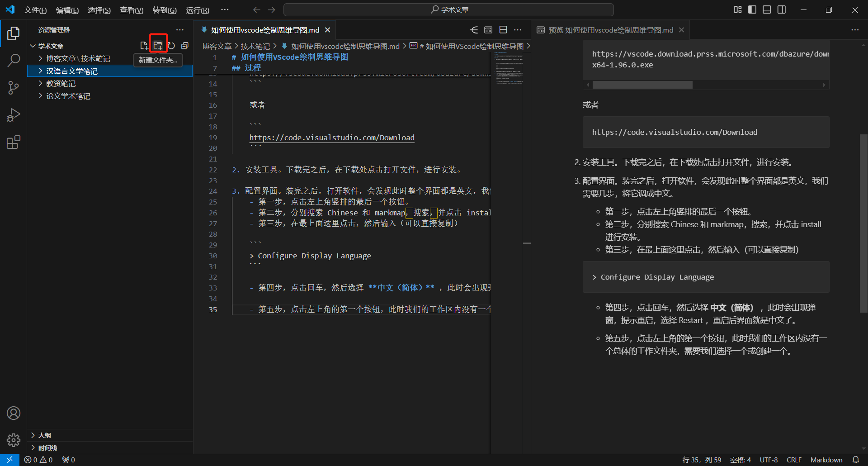
Task: Toggle the secondary side bar
Action: coord(782,10)
